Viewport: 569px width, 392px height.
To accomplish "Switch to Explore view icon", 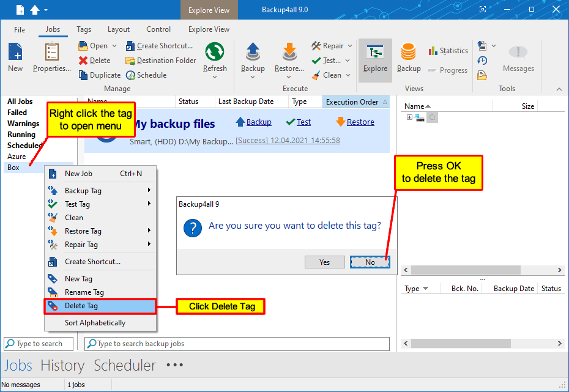I will point(375,53).
